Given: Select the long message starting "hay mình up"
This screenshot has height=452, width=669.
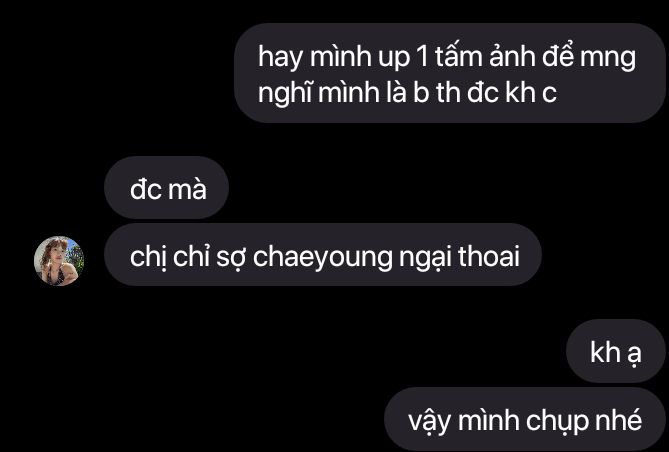Looking at the screenshot, I should tap(450, 73).
